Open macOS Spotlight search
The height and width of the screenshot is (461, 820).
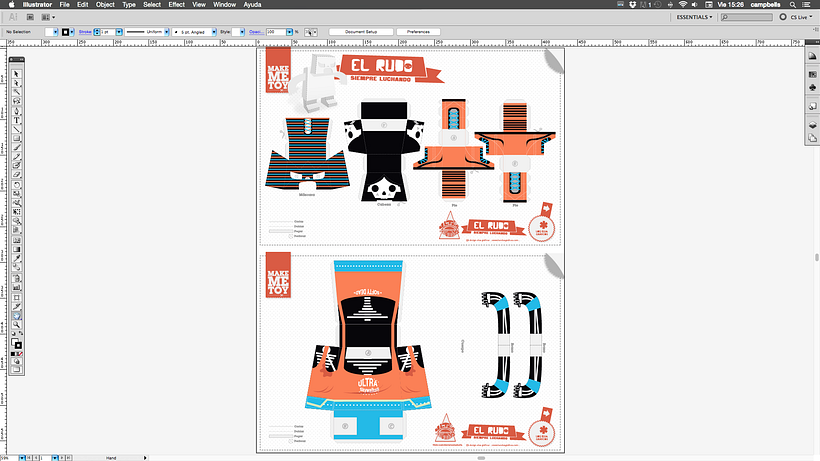pos(793,4)
